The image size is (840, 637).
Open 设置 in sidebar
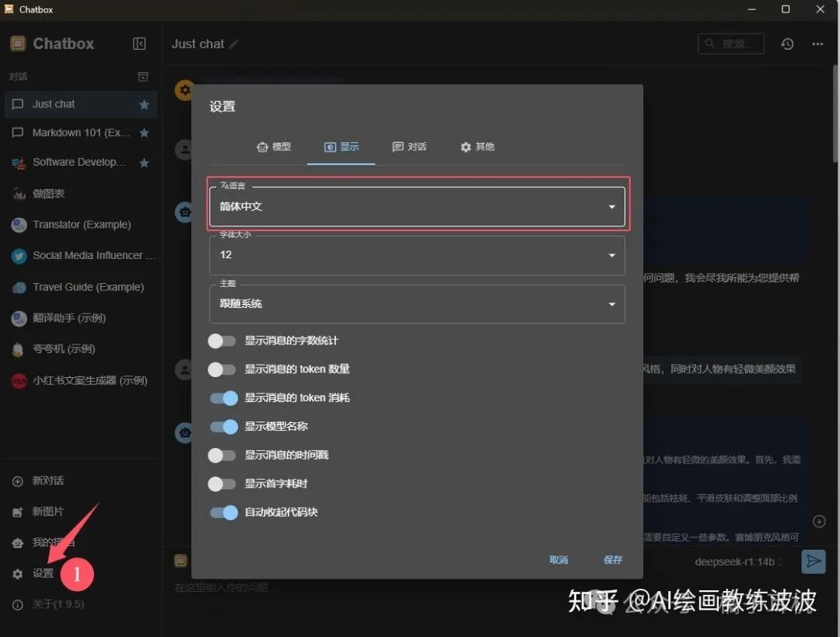click(x=80, y=573)
